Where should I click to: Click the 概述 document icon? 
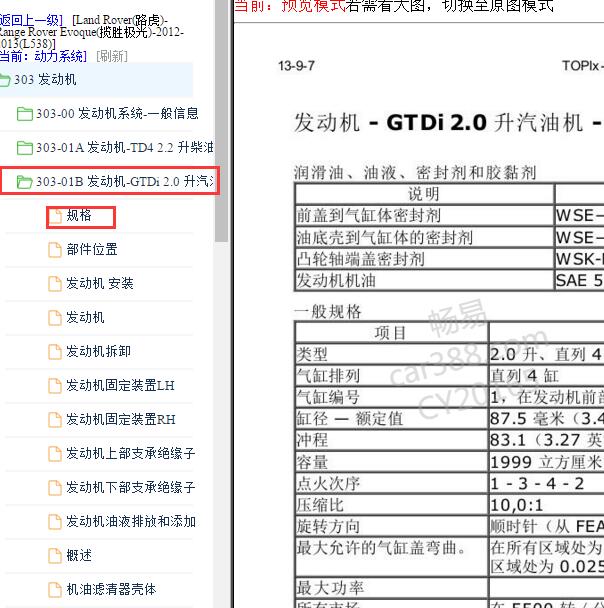pos(55,556)
